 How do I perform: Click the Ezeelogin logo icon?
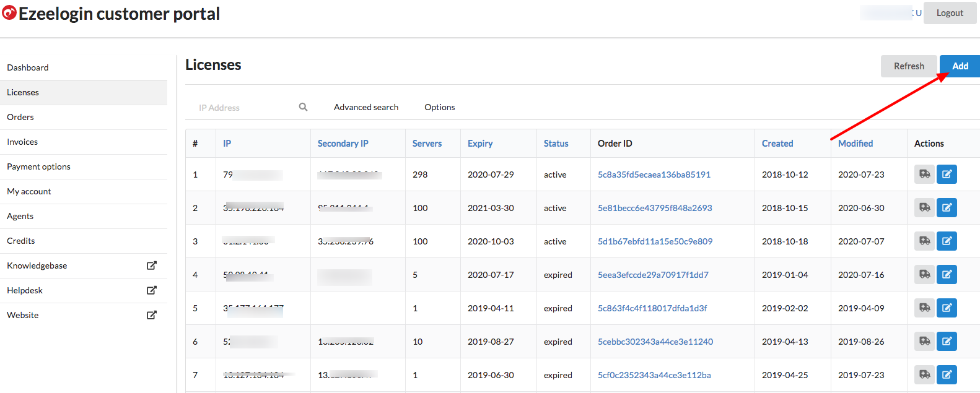(x=9, y=12)
